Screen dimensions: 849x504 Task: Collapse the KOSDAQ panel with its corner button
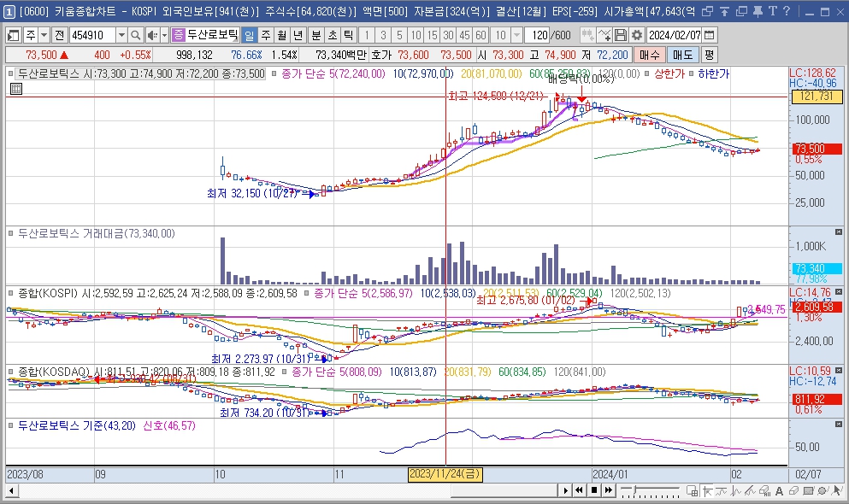click(x=839, y=371)
